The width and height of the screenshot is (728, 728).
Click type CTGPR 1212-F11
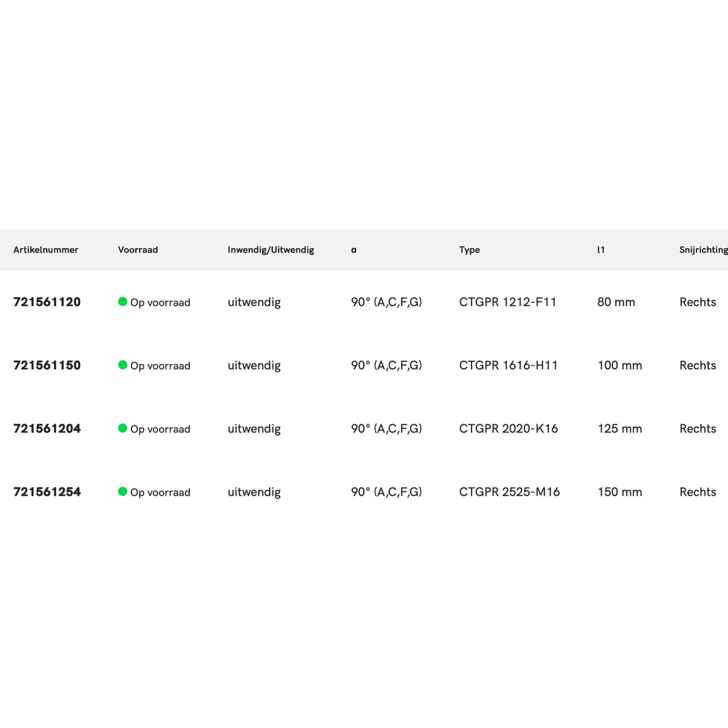pos(507,302)
